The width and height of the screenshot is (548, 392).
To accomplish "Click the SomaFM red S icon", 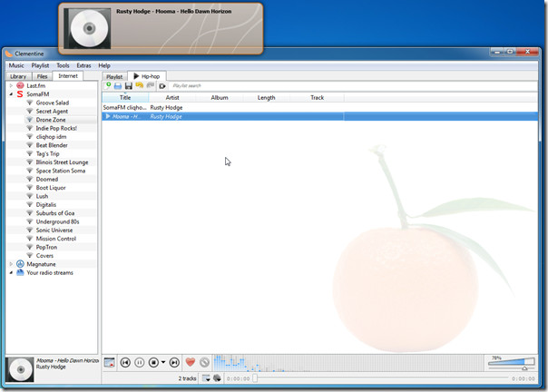I will (20, 94).
